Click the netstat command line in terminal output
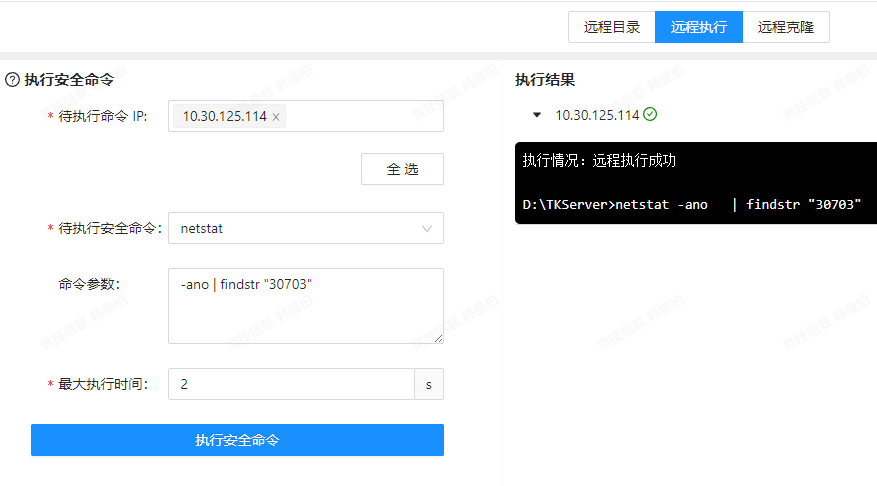Image resolution: width=877 pixels, height=486 pixels. coord(691,204)
